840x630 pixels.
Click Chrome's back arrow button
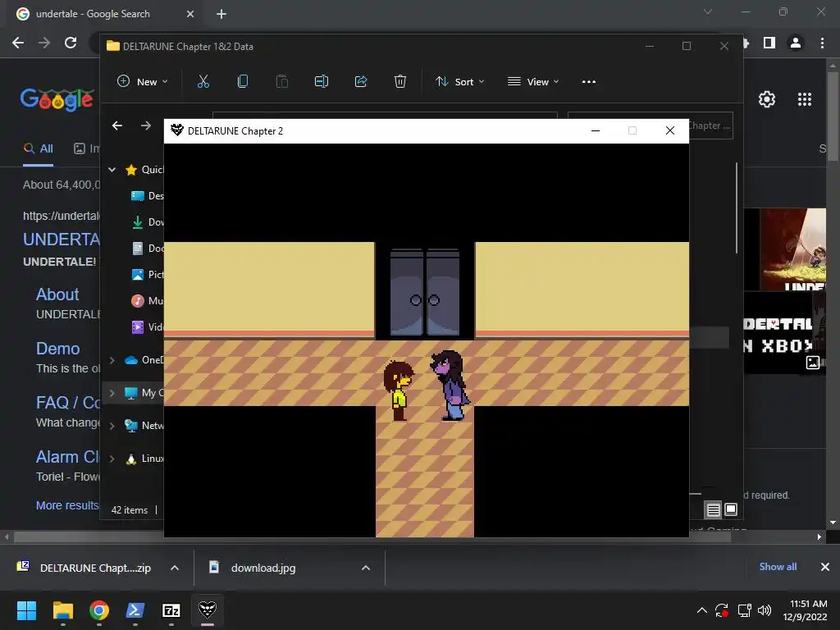tap(18, 43)
